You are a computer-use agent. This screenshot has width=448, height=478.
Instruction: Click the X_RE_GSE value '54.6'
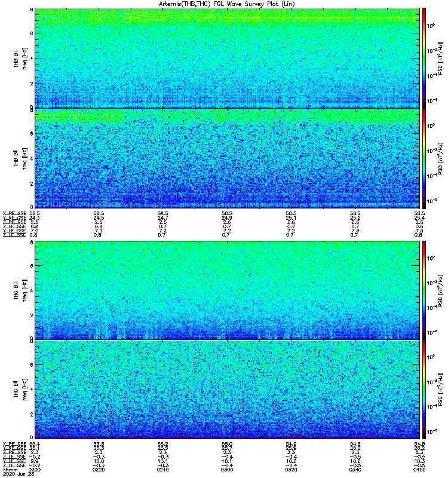[420, 444]
